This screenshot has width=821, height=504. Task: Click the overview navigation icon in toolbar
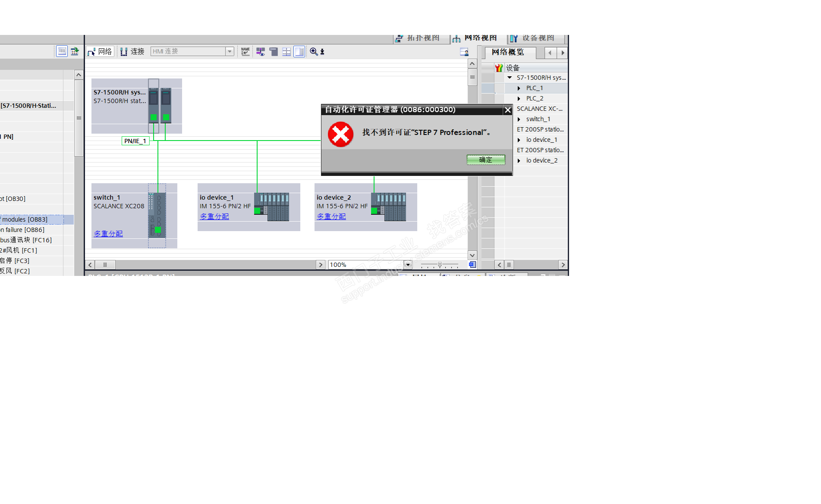click(464, 52)
